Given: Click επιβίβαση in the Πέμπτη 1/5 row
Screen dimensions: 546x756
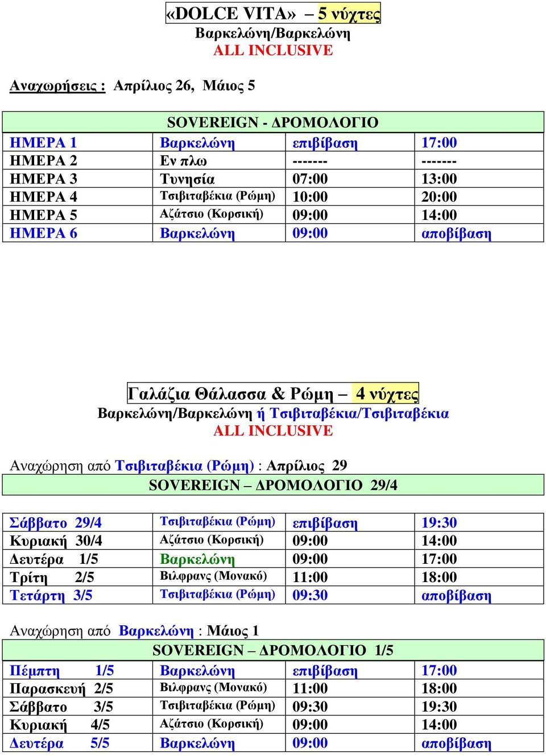Looking at the screenshot, I should coord(325,671).
